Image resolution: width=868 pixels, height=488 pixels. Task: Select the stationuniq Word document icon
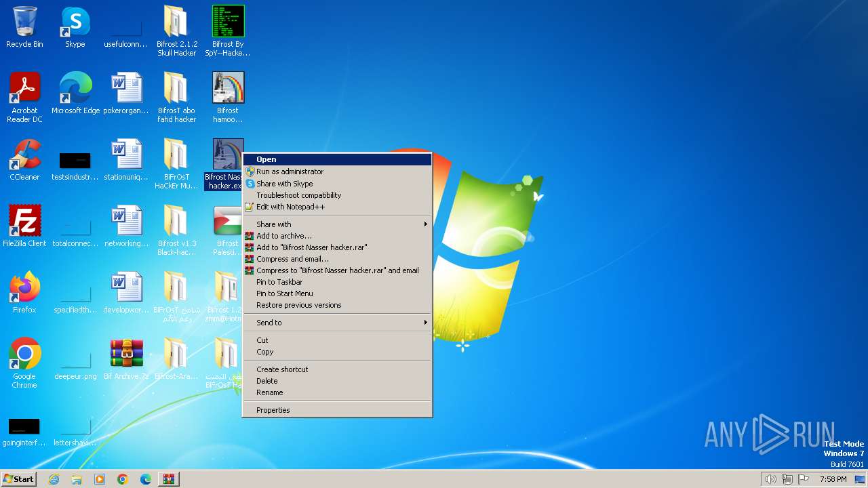coord(125,160)
